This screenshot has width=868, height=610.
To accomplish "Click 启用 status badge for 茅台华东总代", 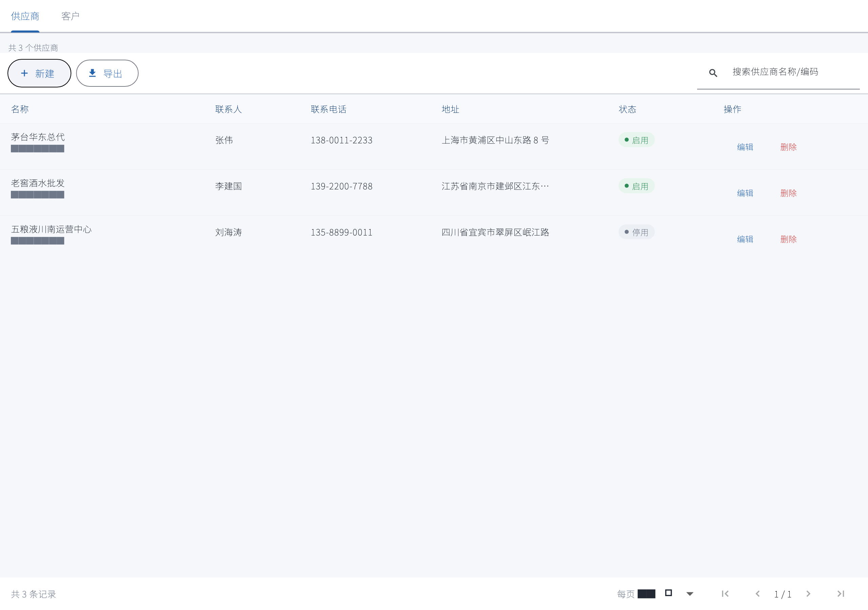I will (636, 140).
